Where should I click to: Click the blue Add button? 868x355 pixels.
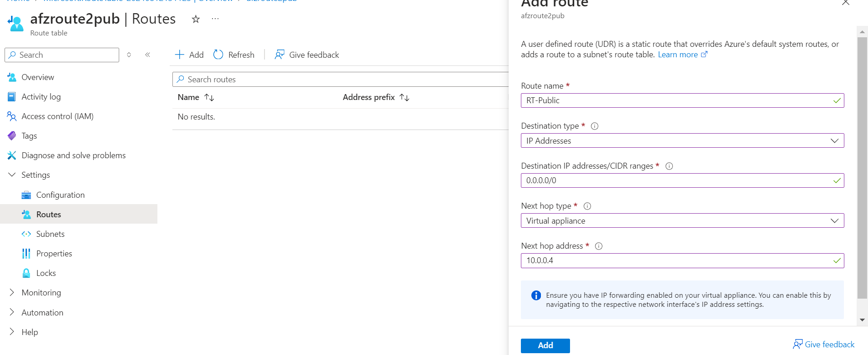(x=545, y=345)
